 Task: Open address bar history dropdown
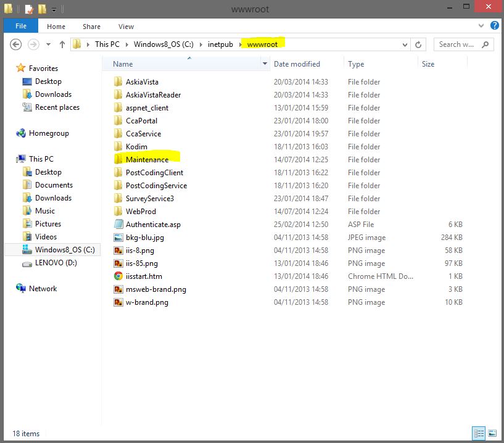pyautogui.click(x=405, y=44)
